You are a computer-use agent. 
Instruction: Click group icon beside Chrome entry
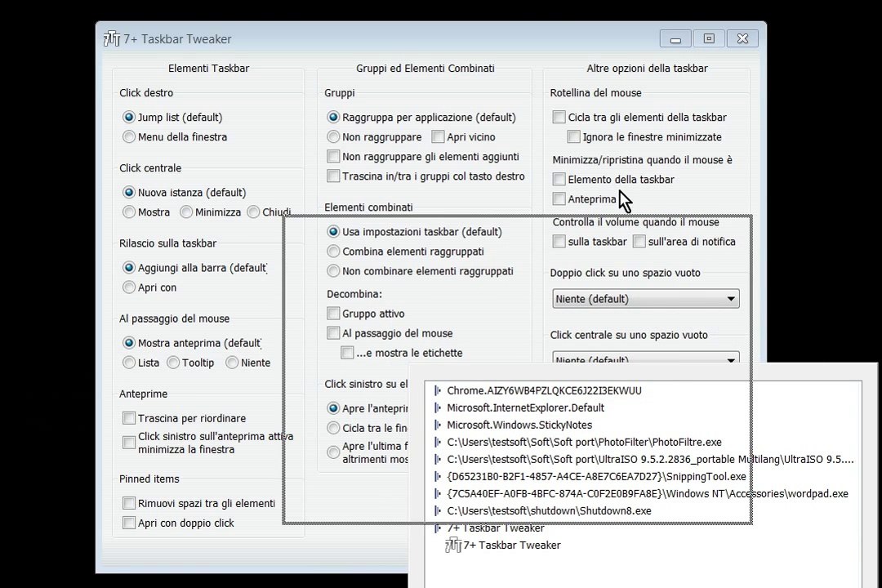[x=438, y=390]
